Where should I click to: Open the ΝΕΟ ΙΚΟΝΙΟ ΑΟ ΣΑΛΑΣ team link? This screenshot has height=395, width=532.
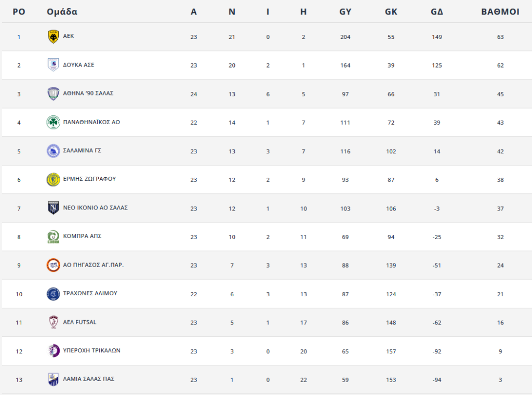[x=96, y=208]
